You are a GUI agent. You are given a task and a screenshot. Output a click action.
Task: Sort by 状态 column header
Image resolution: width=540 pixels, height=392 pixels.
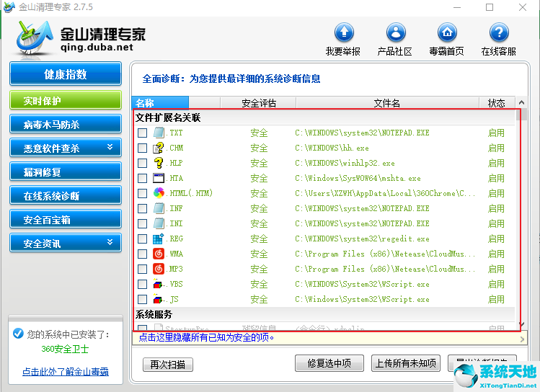497,102
